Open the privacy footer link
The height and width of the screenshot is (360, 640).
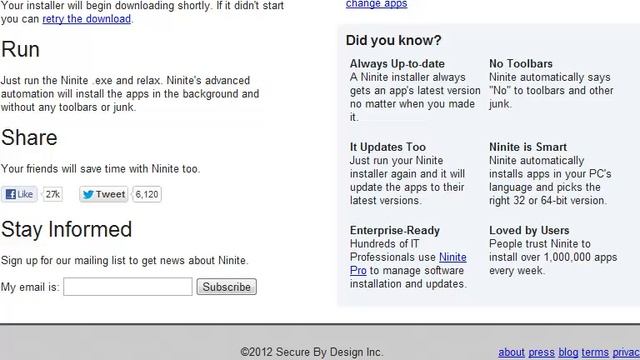click(626, 352)
